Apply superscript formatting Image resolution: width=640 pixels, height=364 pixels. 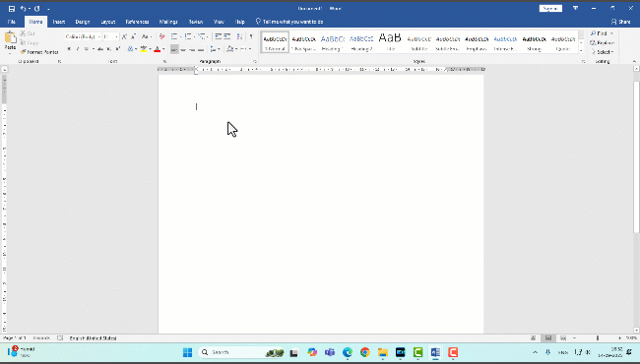click(x=117, y=49)
